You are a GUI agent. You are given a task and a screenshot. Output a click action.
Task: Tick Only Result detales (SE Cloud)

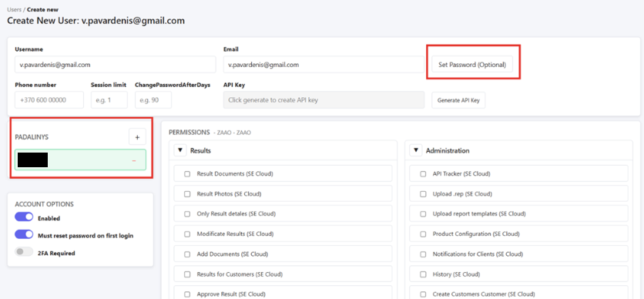point(187,214)
